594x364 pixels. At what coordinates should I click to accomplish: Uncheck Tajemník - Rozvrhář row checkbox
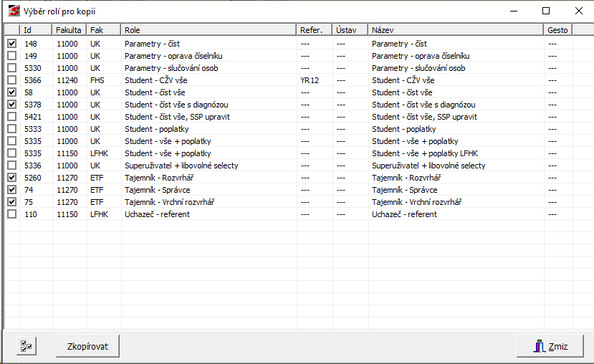click(x=11, y=178)
